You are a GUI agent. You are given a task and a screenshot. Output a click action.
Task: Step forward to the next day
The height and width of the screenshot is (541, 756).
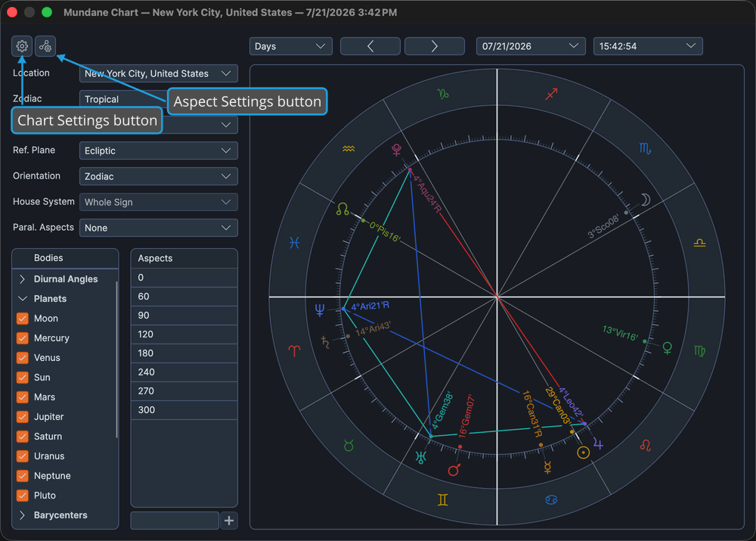coord(435,46)
